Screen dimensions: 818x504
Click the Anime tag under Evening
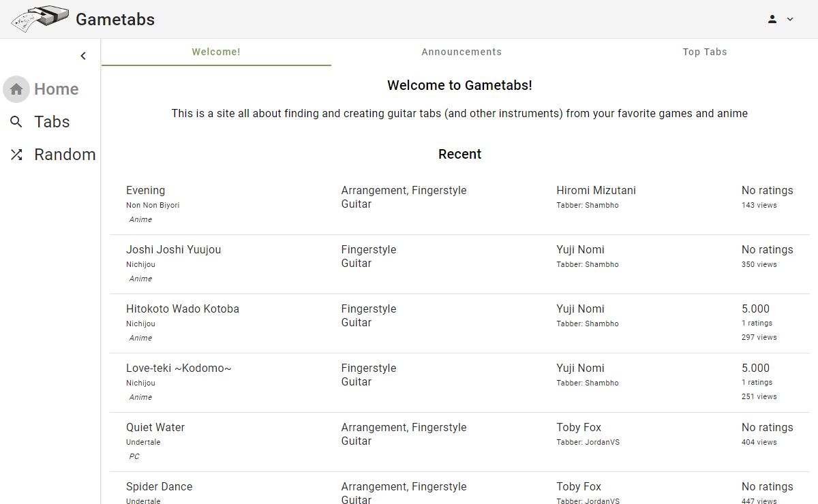140,219
